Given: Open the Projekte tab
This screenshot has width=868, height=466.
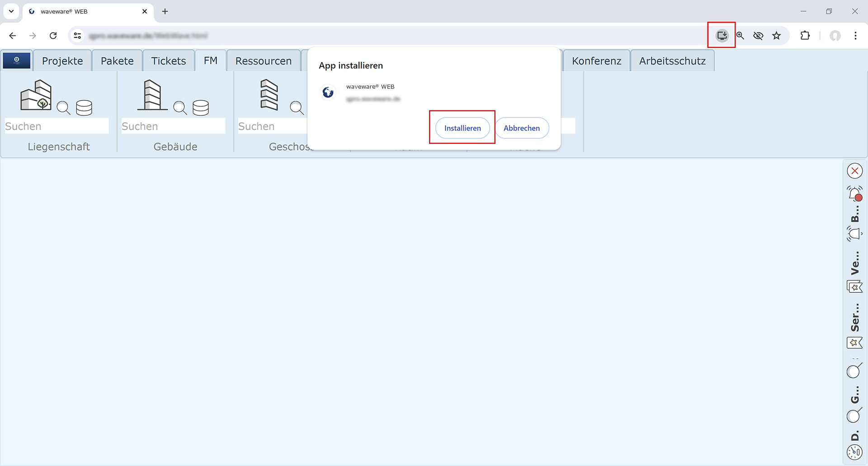Looking at the screenshot, I should (x=62, y=61).
